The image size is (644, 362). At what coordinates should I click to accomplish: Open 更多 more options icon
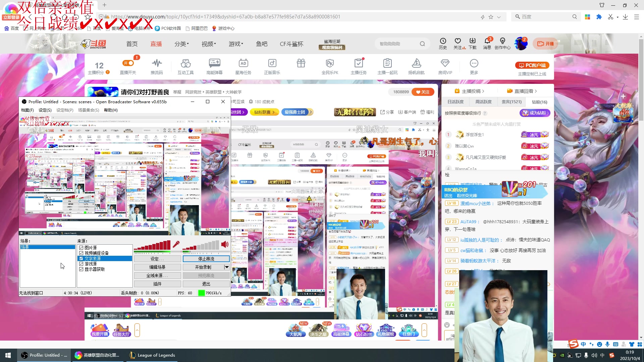click(474, 63)
